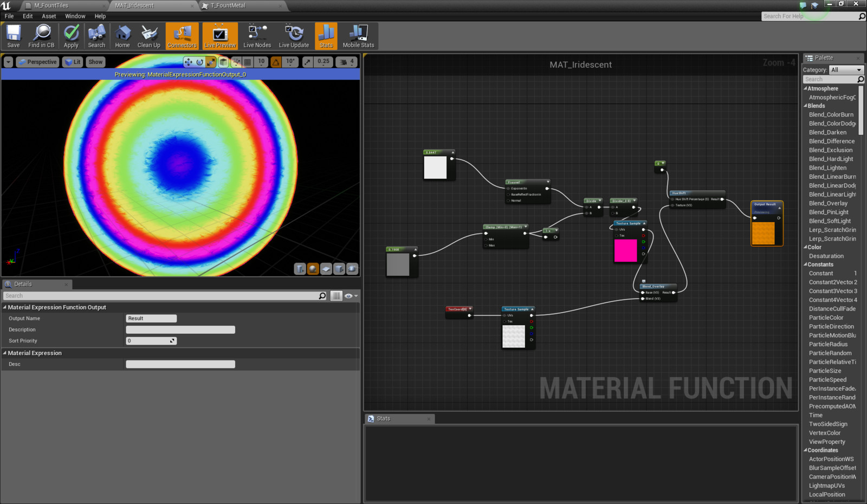Click the Find in CB toolbar icon
Viewport: 867px width, 504px height.
pos(41,36)
